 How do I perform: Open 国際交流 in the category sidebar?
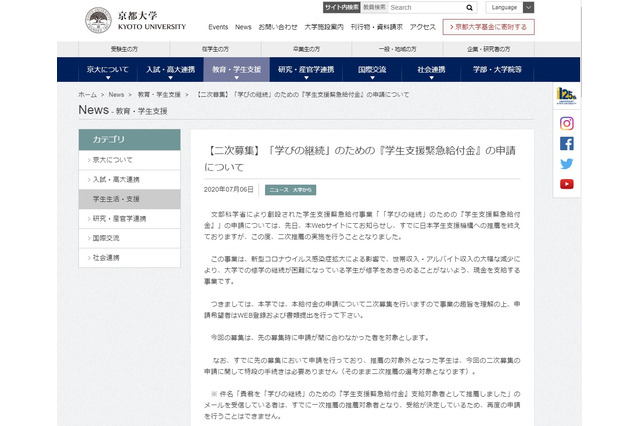point(129,238)
